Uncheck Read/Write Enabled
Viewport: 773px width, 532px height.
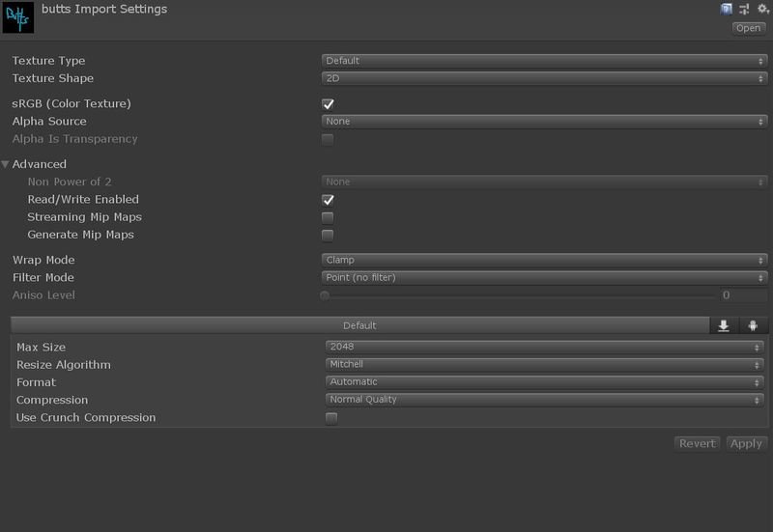pos(329,199)
